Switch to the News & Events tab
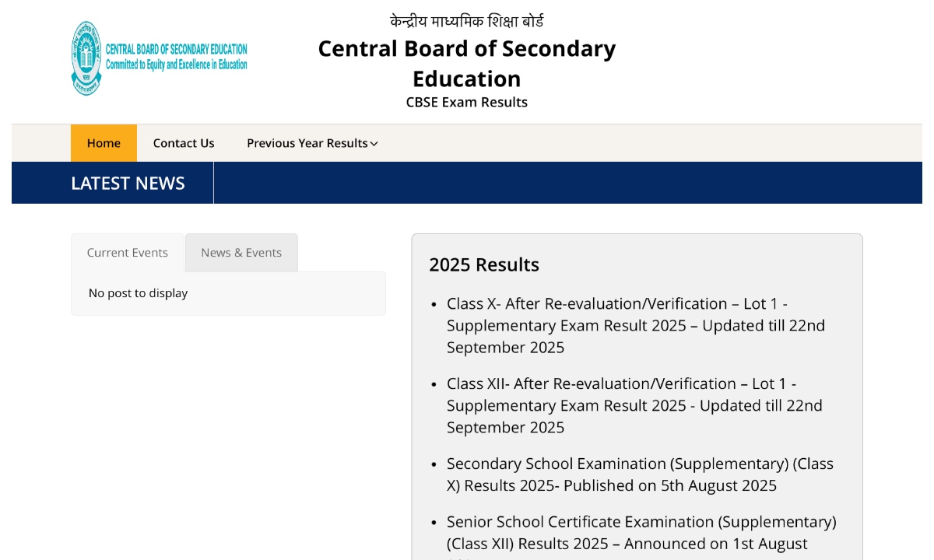The height and width of the screenshot is (560, 934). (241, 252)
